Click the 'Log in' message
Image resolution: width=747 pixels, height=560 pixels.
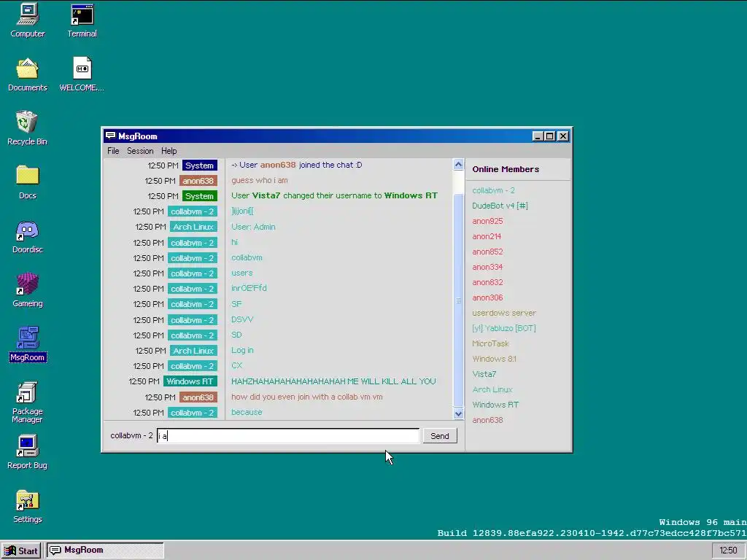point(242,350)
